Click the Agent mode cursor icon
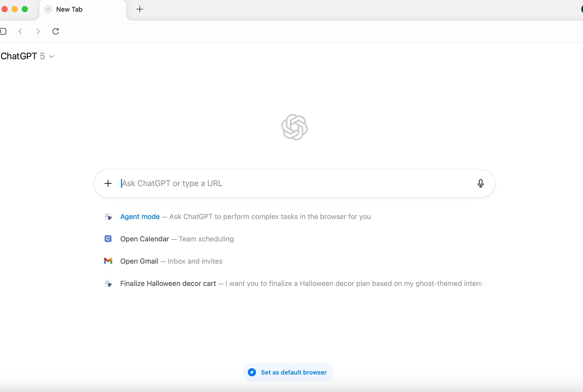583x392 pixels. (x=108, y=217)
